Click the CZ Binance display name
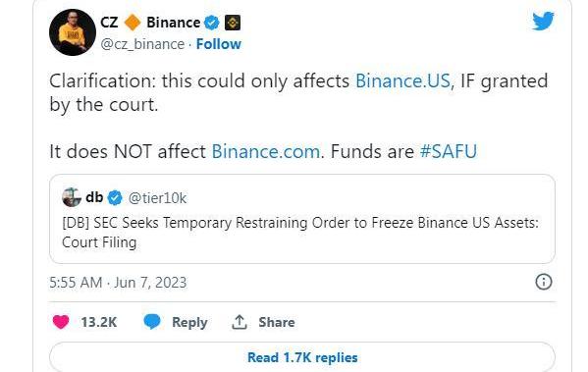 click(x=150, y=23)
